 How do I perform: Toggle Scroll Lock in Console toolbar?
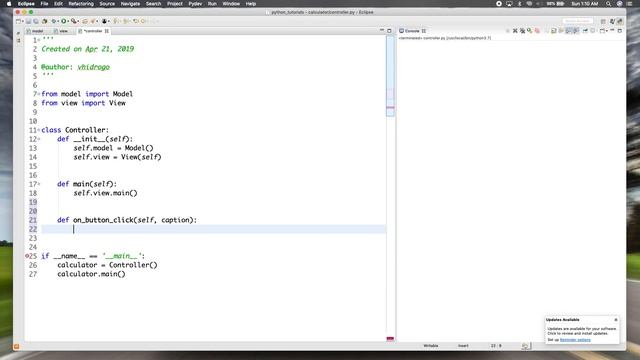click(x=561, y=31)
